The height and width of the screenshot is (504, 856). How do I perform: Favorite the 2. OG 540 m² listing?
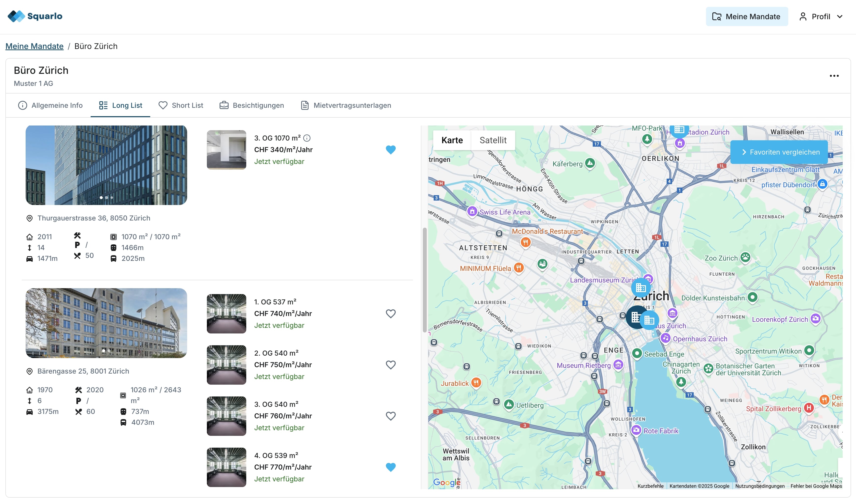click(391, 365)
